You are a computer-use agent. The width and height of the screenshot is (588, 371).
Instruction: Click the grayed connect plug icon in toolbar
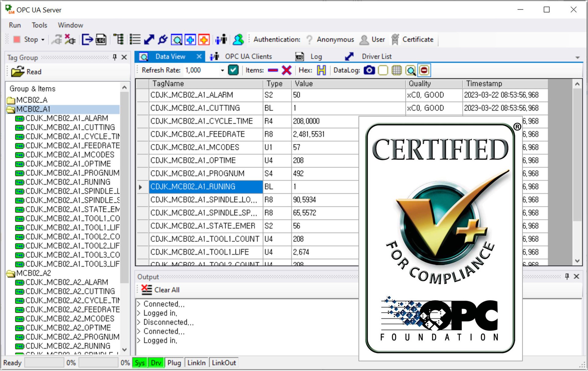pyautogui.click(x=57, y=39)
